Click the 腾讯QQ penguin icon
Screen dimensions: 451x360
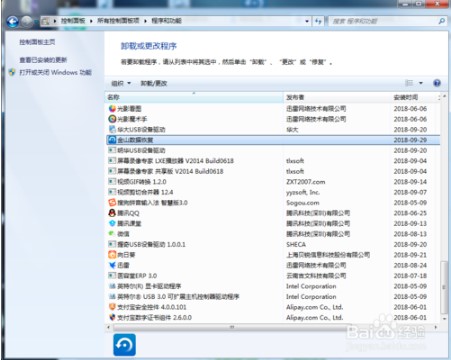coord(112,213)
